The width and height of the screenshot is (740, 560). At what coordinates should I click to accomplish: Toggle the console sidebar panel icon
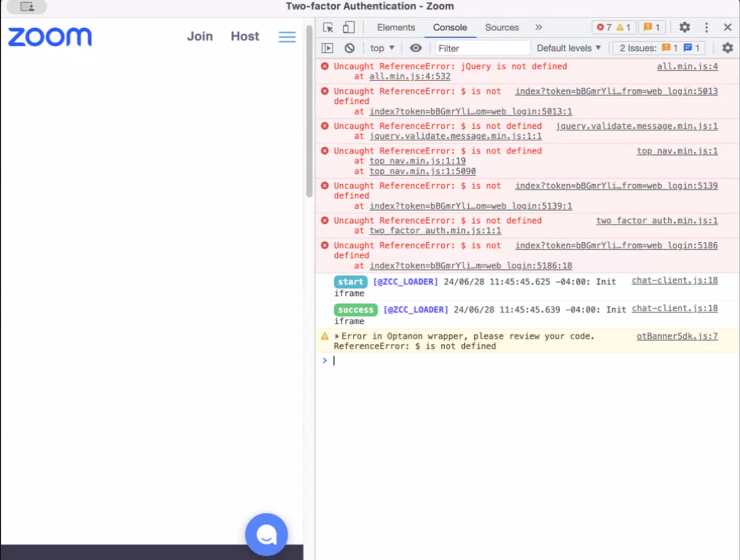(327, 48)
